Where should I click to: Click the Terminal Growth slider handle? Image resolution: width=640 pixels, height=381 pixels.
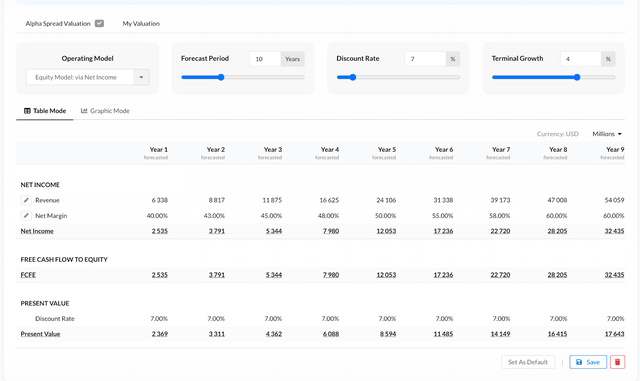[x=577, y=77]
